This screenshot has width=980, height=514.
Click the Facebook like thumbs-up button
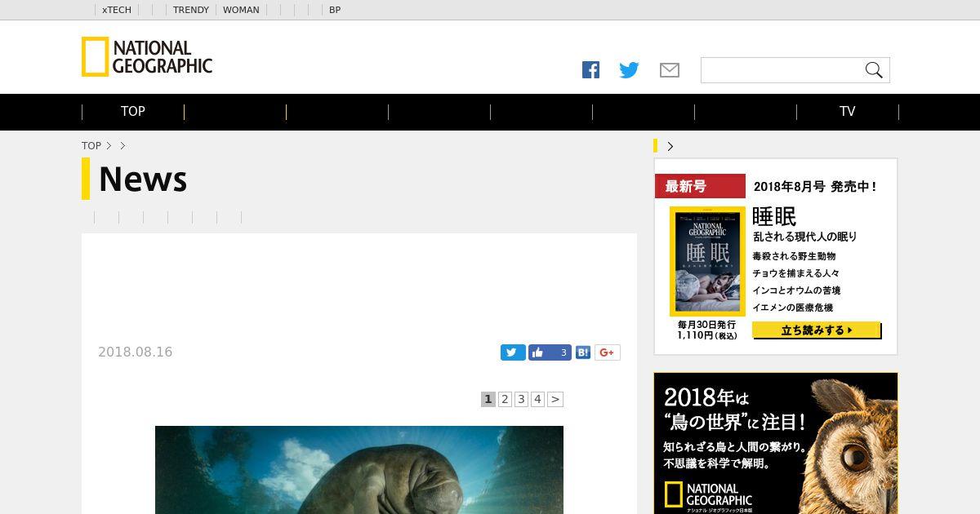pyautogui.click(x=537, y=352)
